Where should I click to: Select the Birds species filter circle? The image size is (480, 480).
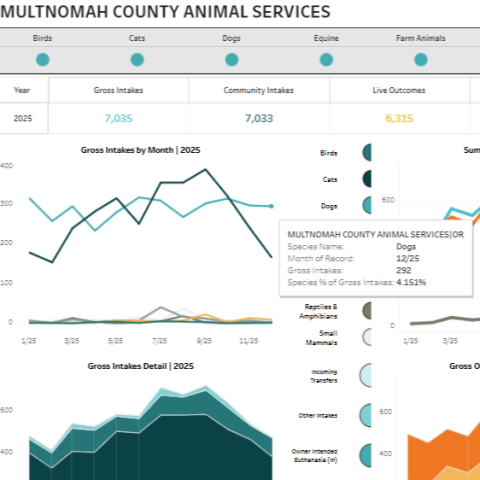[x=43, y=60]
